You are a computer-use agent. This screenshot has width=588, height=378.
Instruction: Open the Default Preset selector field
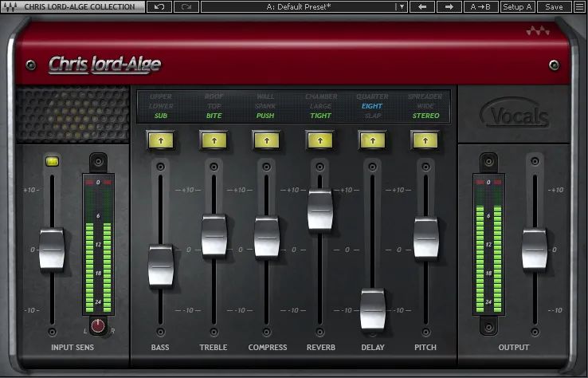tap(304, 6)
